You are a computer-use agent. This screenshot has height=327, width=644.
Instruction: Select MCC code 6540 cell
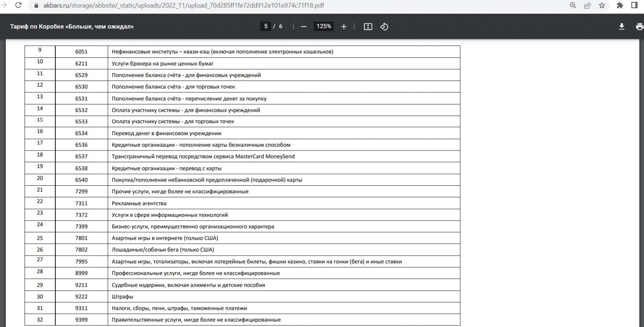point(81,180)
